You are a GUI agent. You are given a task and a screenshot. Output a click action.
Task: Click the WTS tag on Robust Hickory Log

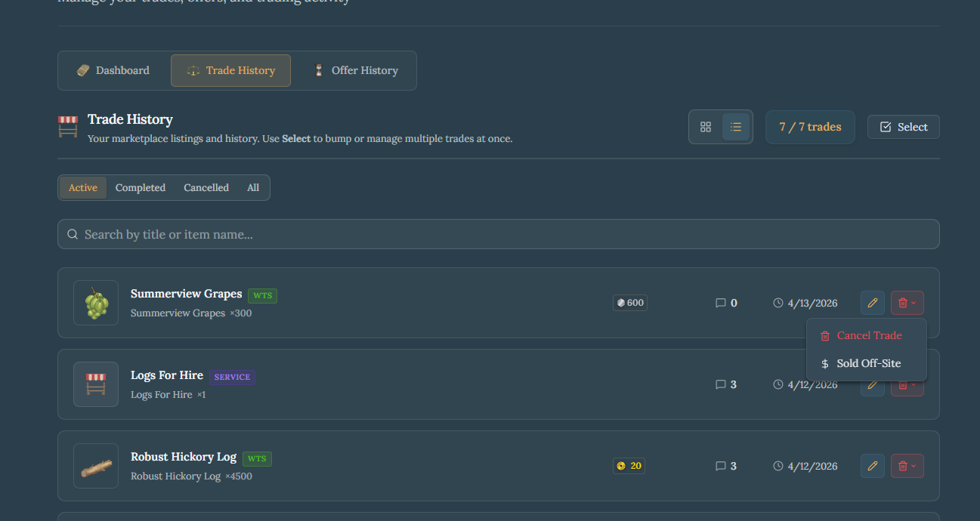(257, 458)
